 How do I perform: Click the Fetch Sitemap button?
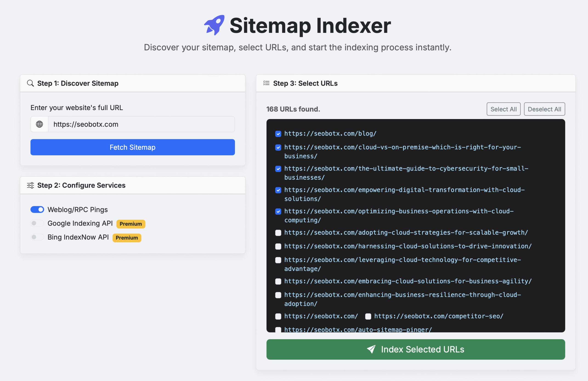[x=133, y=147]
